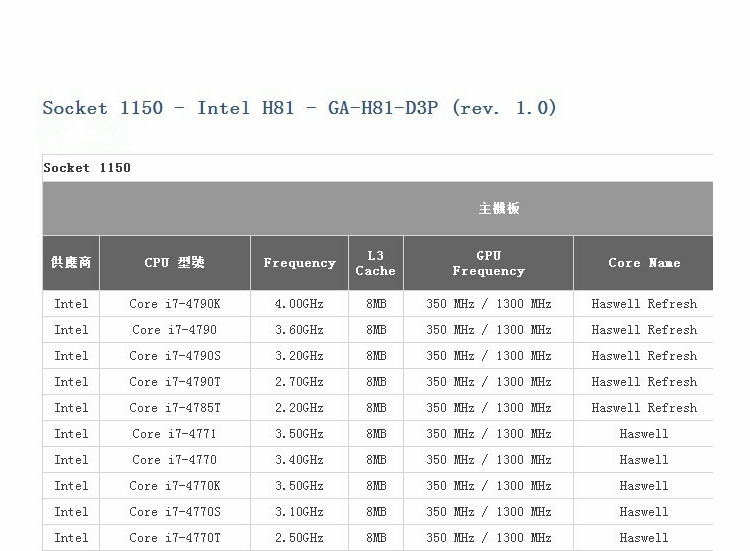This screenshot has height=551, width=750.
Task: Select the 'Core i7-4790T' cell
Action: (x=175, y=382)
